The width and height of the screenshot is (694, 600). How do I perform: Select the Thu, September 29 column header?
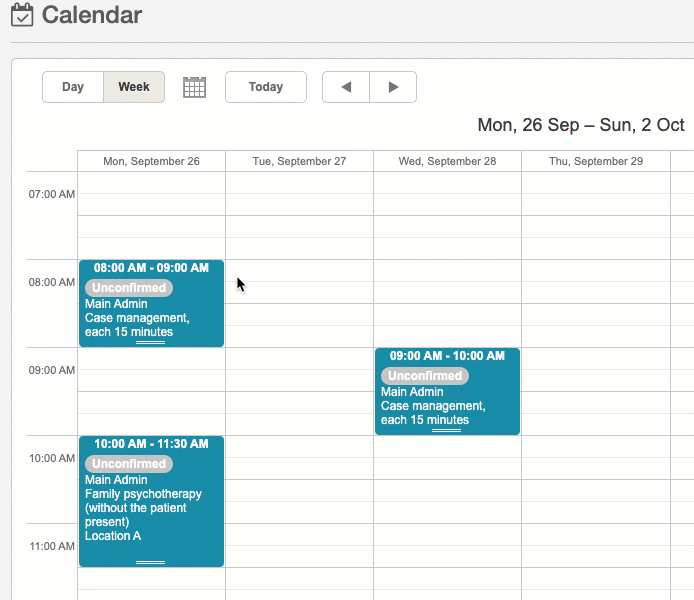tap(595, 161)
